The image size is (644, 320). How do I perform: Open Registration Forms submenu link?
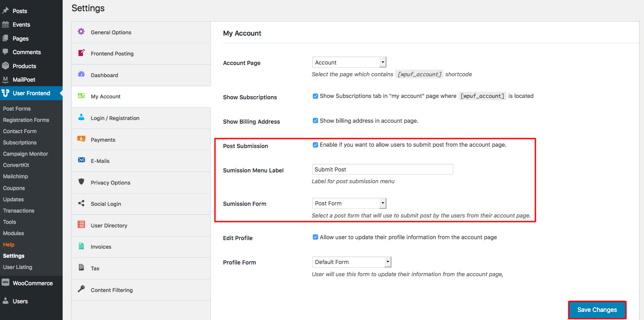(x=26, y=120)
